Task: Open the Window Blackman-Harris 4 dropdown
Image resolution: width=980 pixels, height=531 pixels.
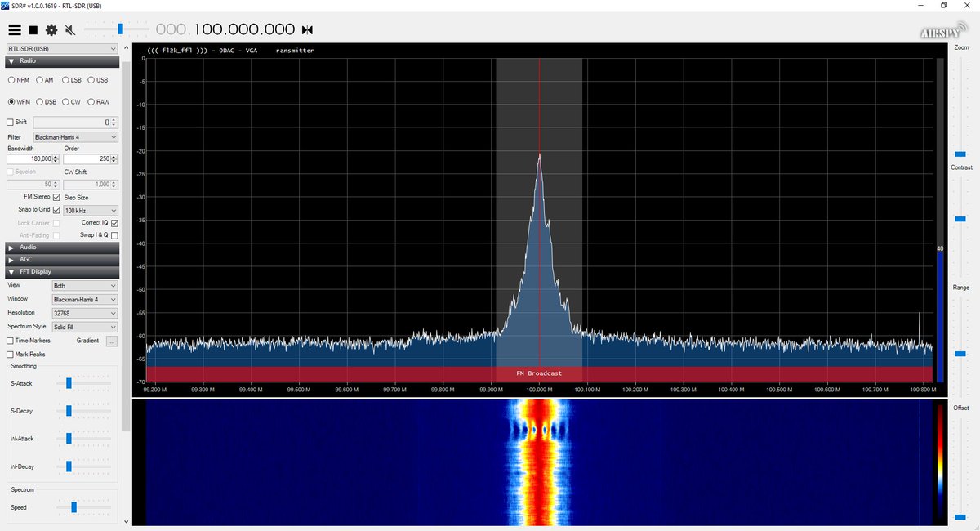Action: (85, 300)
